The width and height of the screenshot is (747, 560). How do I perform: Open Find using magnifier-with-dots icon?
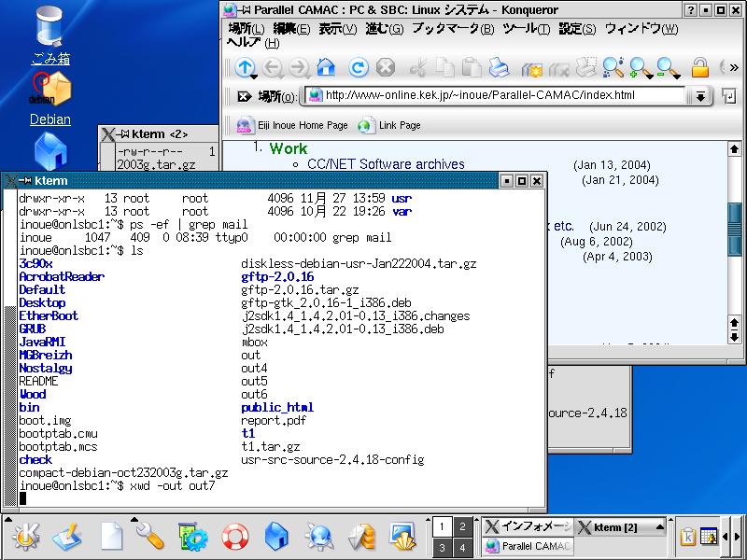coord(613,67)
